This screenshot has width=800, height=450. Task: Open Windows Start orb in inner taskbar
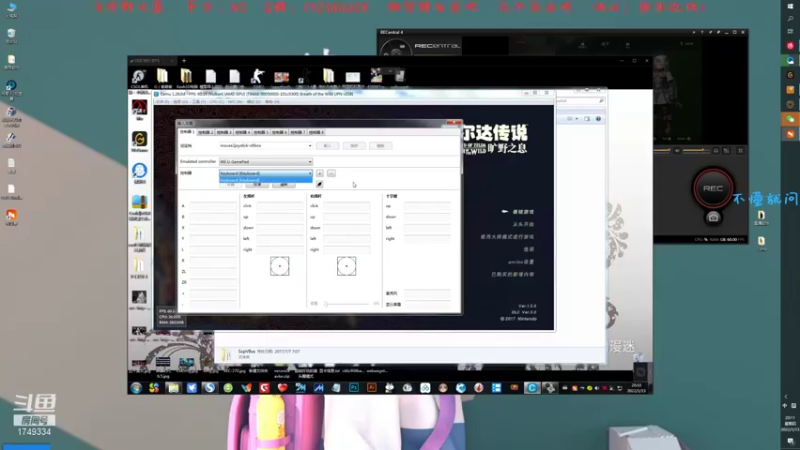[x=136, y=388]
